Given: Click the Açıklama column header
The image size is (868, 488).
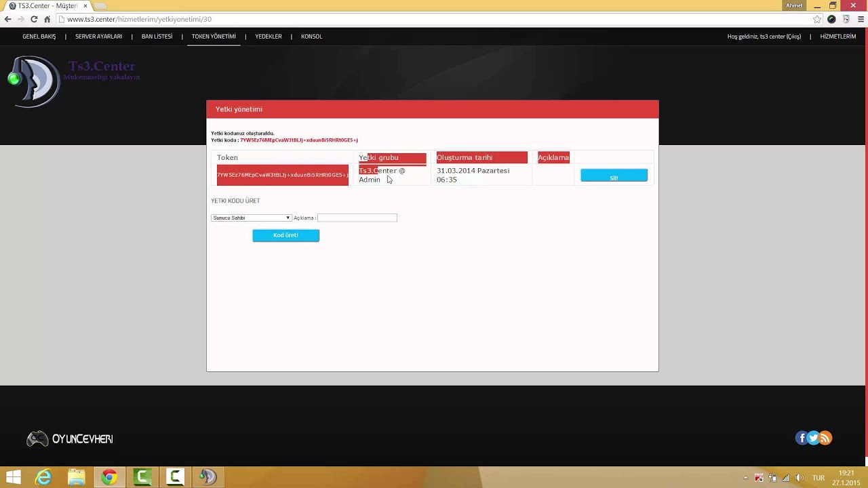Looking at the screenshot, I should pos(553,157).
